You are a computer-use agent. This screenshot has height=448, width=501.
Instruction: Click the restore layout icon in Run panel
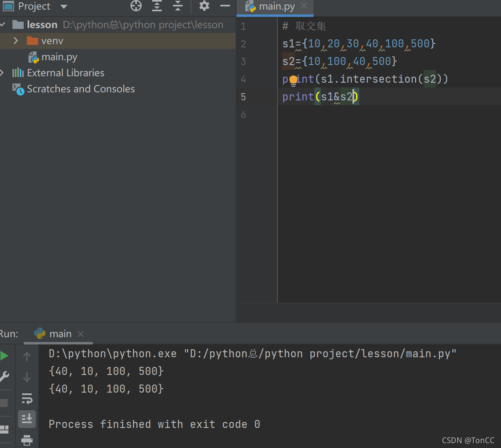4,430
